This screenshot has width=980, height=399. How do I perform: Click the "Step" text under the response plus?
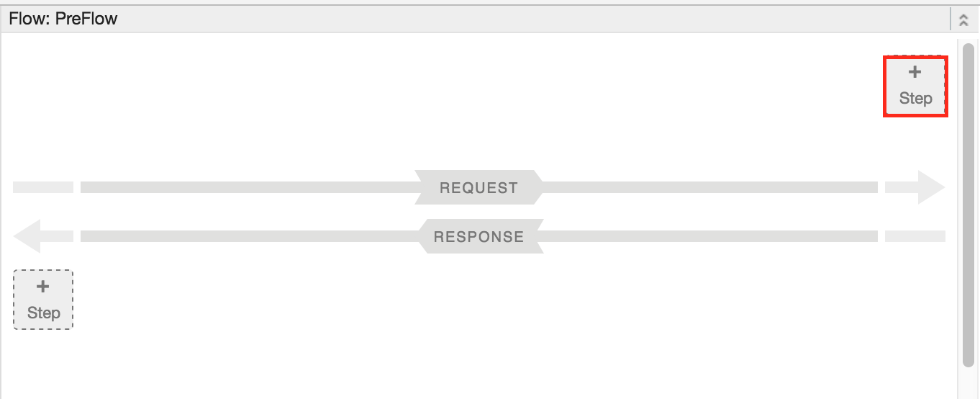(43, 313)
